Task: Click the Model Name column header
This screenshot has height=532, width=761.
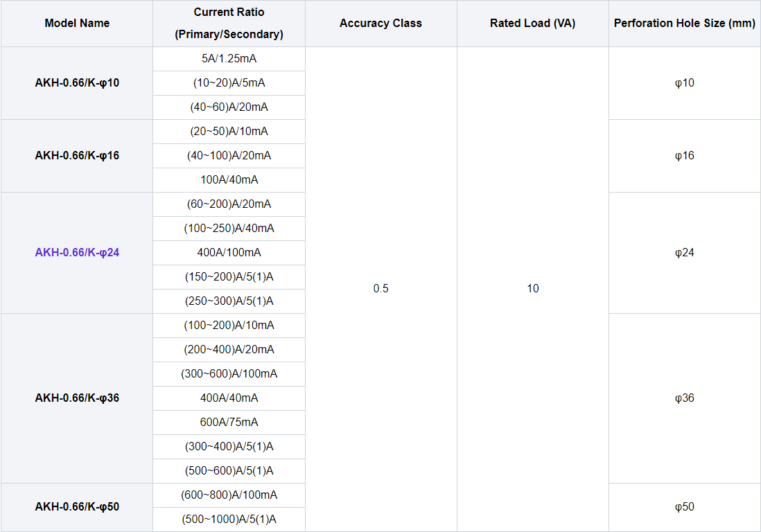Action: pyautogui.click(x=76, y=23)
